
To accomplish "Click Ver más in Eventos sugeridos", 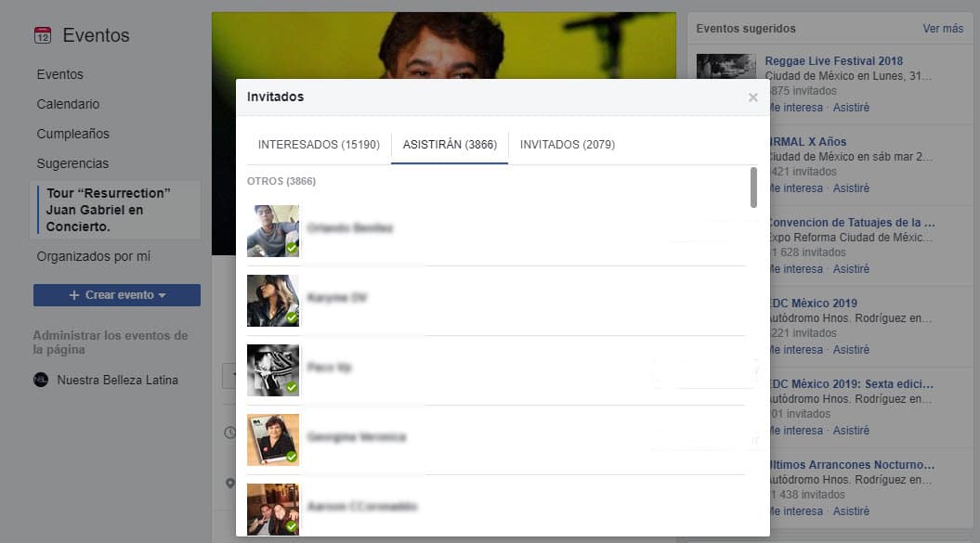I will [942, 29].
